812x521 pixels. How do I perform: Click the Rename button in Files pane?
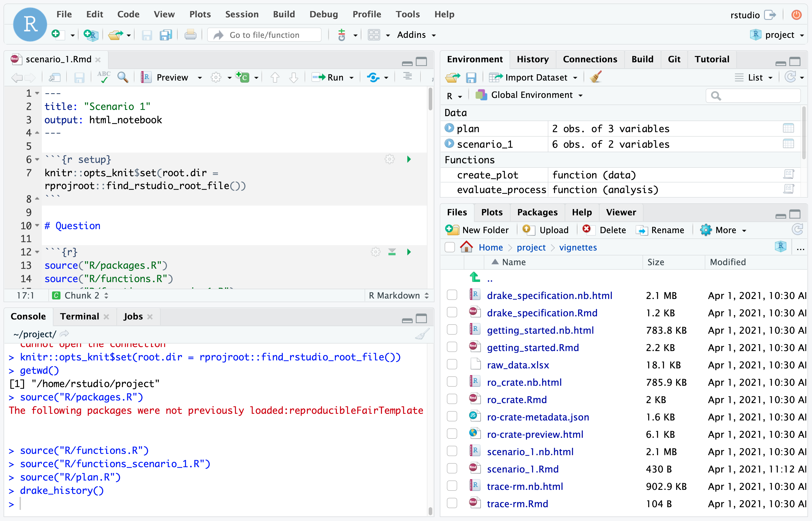click(660, 230)
